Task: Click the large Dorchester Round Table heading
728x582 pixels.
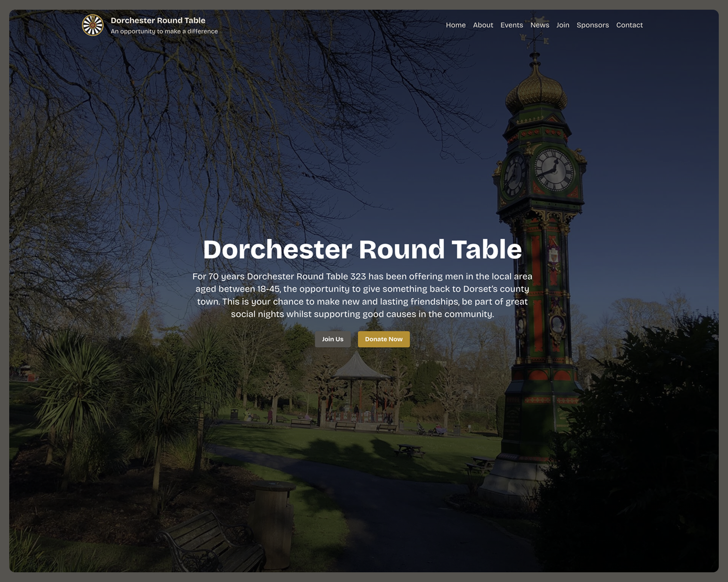Action: coord(363,249)
